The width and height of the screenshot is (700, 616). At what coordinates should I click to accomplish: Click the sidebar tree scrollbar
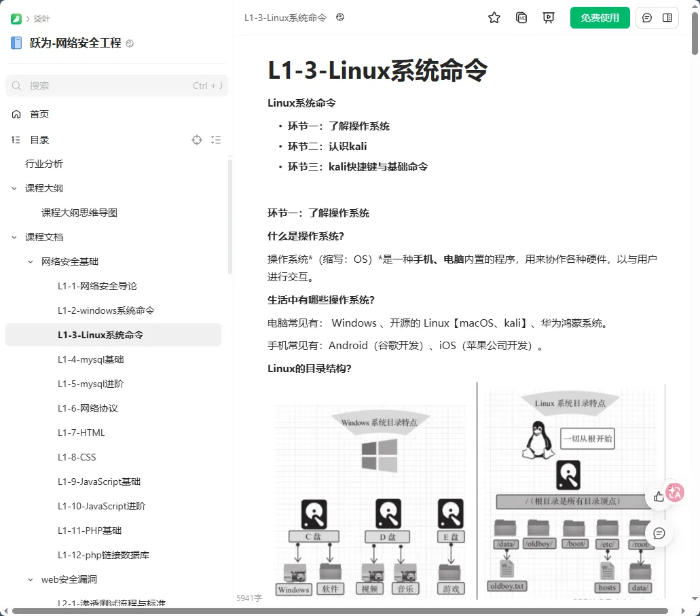point(230,217)
